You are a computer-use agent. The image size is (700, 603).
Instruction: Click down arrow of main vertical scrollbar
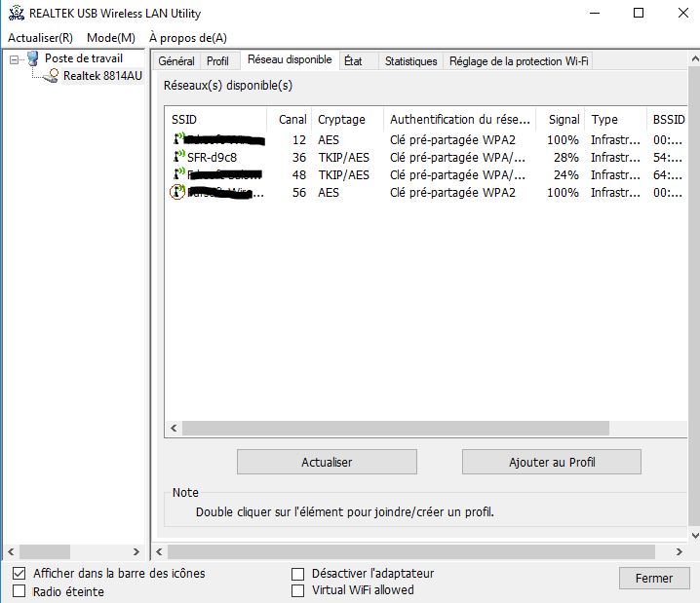click(695, 534)
